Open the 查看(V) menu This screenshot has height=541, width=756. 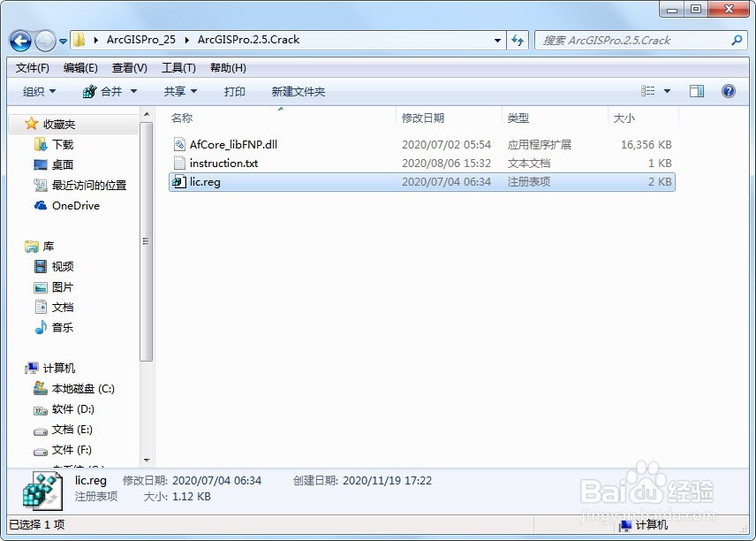click(129, 68)
